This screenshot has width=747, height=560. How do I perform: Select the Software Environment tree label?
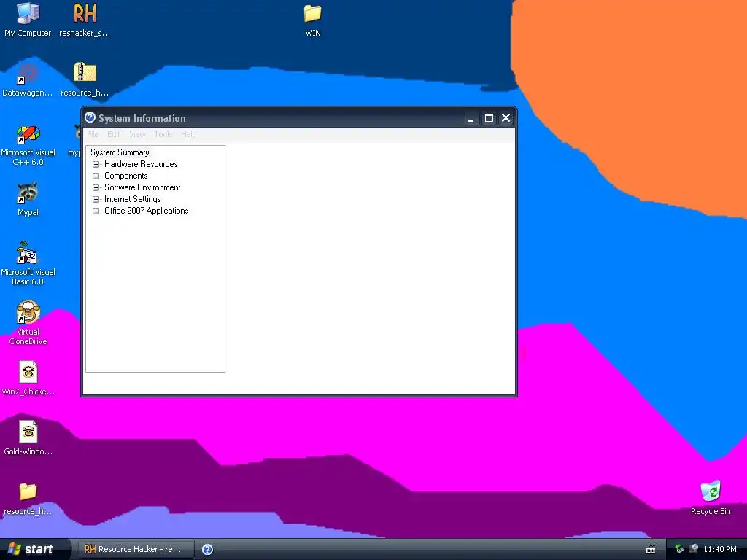142,187
